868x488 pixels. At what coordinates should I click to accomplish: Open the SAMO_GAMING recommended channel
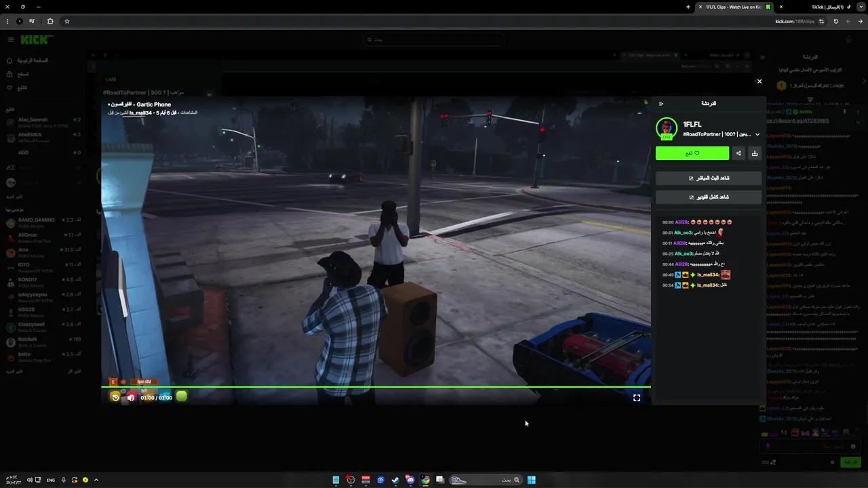[43, 222]
